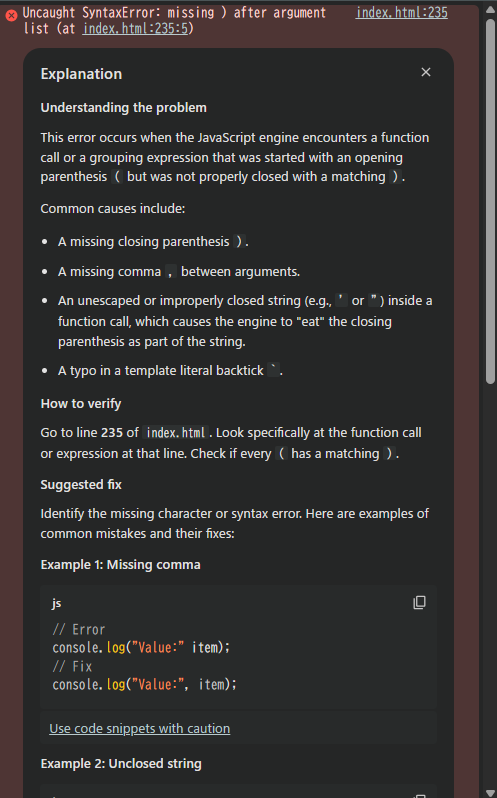Click the Suggested fix heading
497x798 pixels.
81,484
